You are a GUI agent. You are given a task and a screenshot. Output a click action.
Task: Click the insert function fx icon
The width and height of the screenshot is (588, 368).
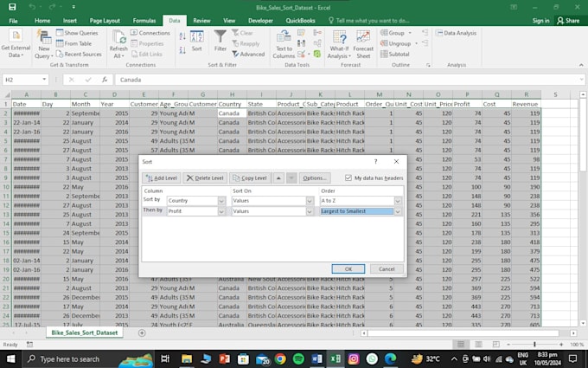(x=105, y=80)
